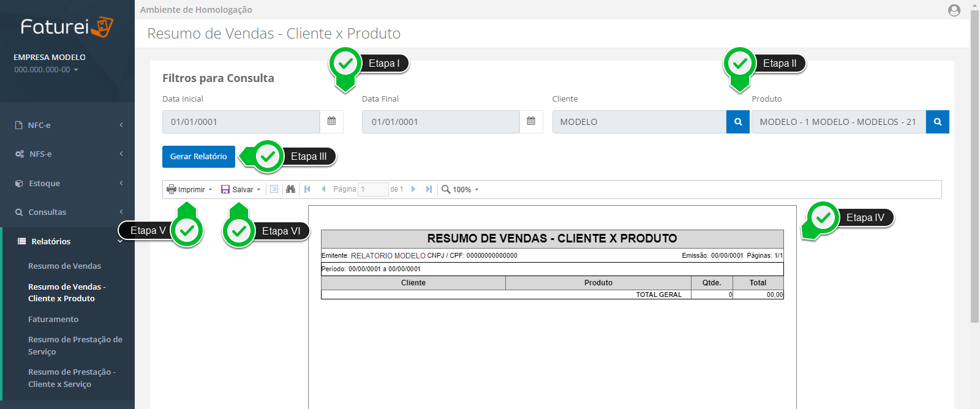Click the Data Final date field
This screenshot has height=409, width=980.
(x=440, y=122)
